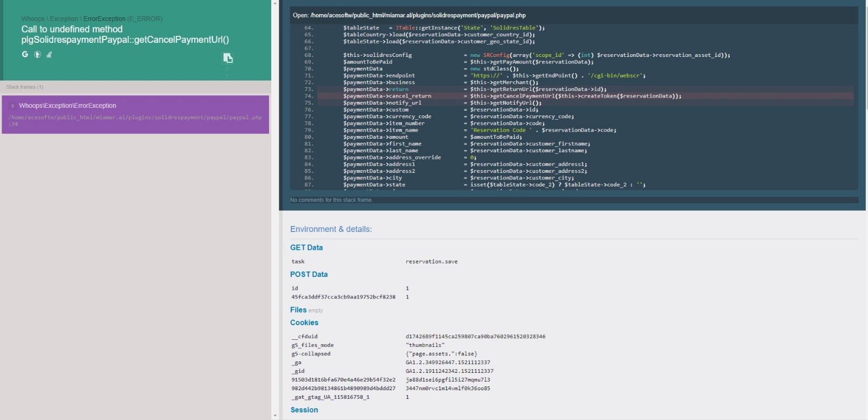The width and height of the screenshot is (868, 420).
Task: Click the GET Data section heading
Action: coord(306,248)
